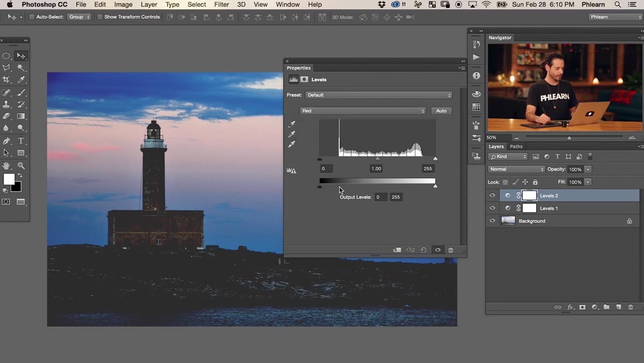This screenshot has width=644, height=363.
Task: Swap foreground and background colors
Action: click(x=20, y=176)
